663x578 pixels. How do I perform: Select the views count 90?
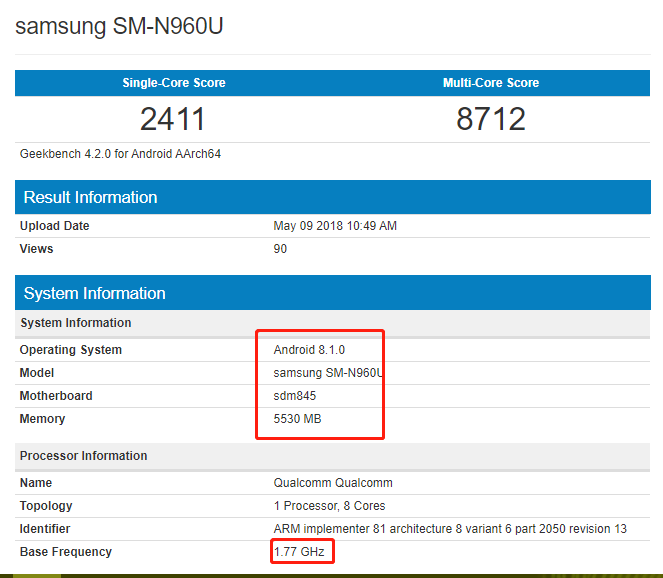pos(280,249)
